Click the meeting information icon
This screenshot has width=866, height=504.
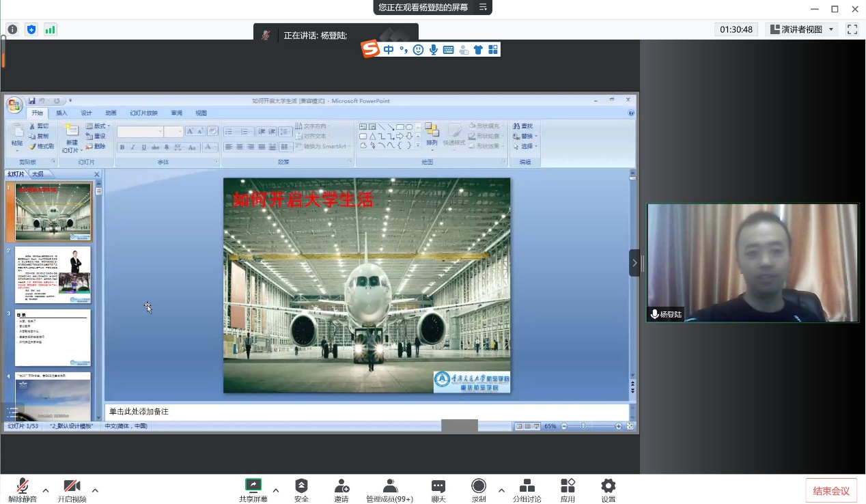(x=12, y=29)
